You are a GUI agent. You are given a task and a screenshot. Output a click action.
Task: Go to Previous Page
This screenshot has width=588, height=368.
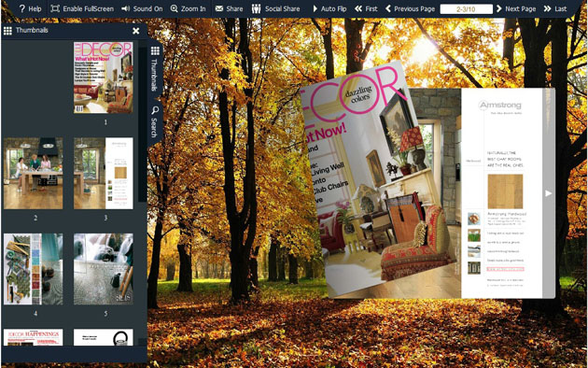click(x=410, y=8)
